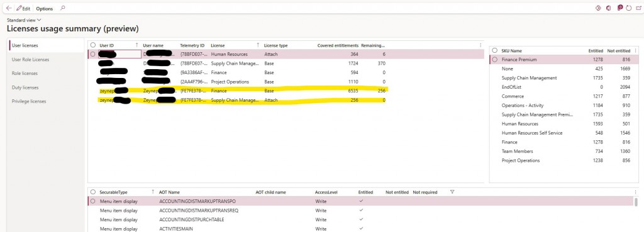
Task: Click the refresh page icon
Action: [629, 8]
